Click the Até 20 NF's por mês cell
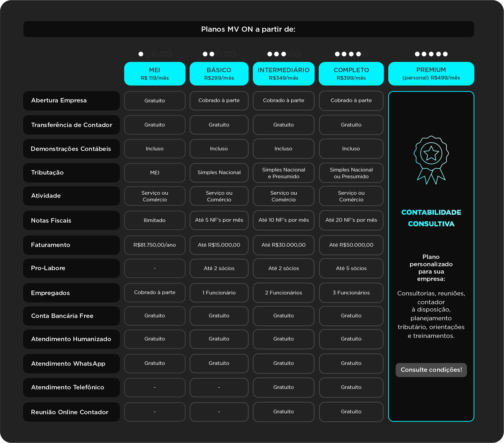The image size is (504, 443). 351,220
